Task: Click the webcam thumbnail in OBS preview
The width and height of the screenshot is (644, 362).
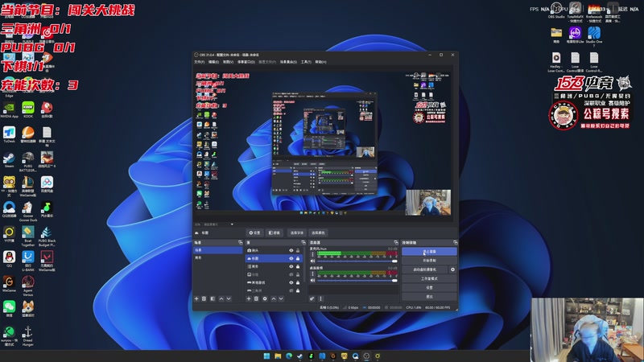Action: [x=428, y=203]
